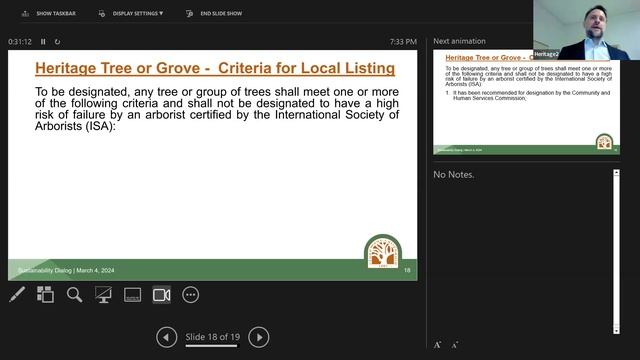The height and width of the screenshot is (360, 640).
Task: Open more slide show options ellipsis
Action: (191, 295)
